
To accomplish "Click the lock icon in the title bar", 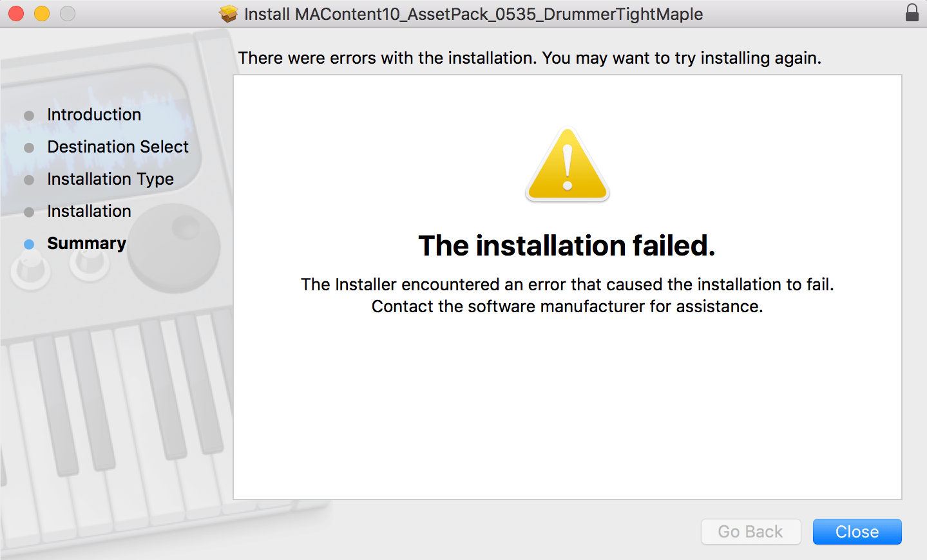I will (912, 12).
